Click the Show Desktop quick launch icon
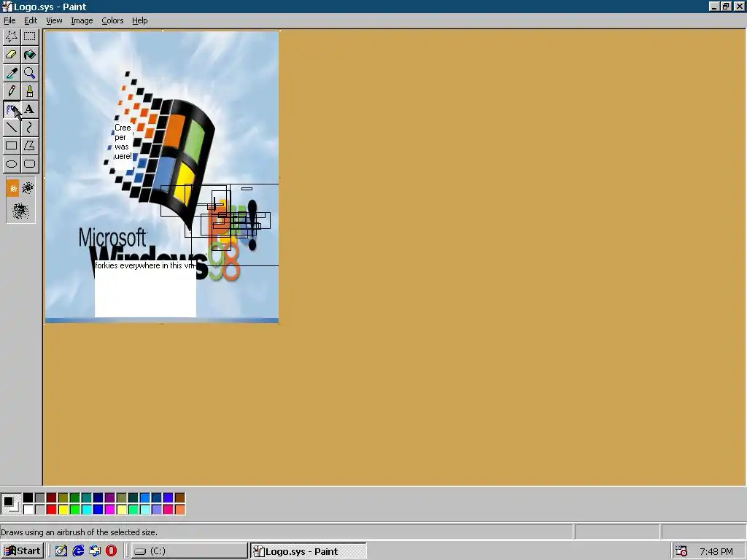 [x=61, y=551]
